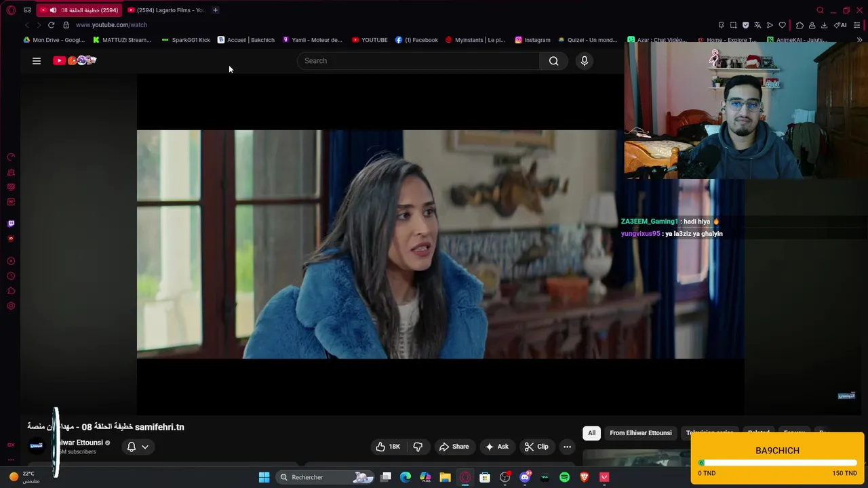Screen dimensions: 868x488
Task: Click the BA9CHICH donation goal progress bar
Action: [x=777, y=463]
